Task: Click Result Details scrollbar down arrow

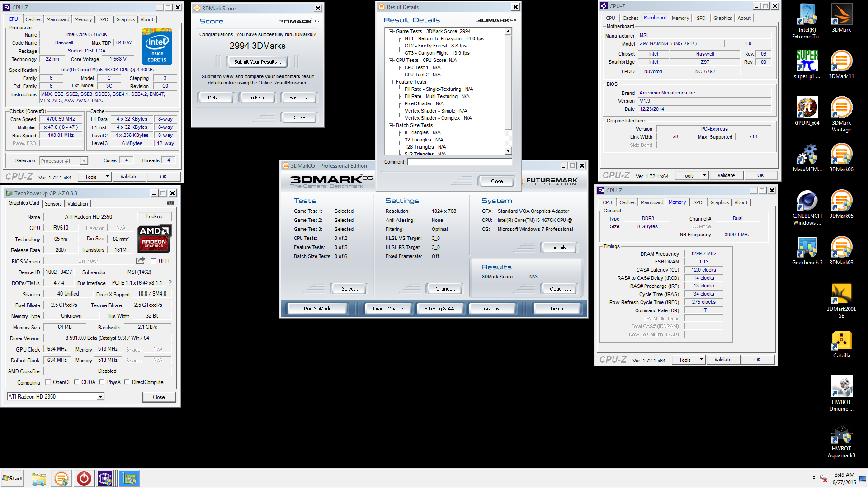Action: 508,151
